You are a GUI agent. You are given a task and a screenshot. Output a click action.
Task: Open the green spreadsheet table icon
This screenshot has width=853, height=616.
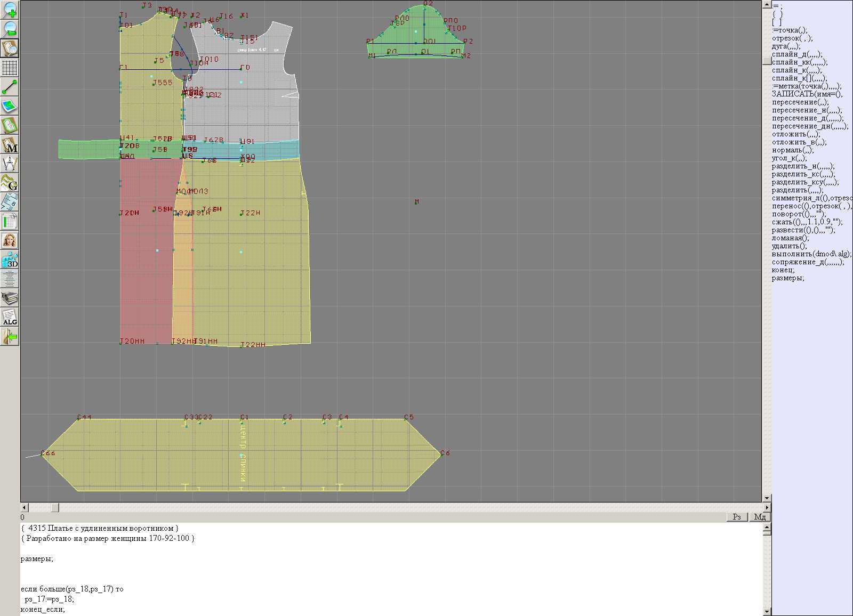[x=10, y=221]
